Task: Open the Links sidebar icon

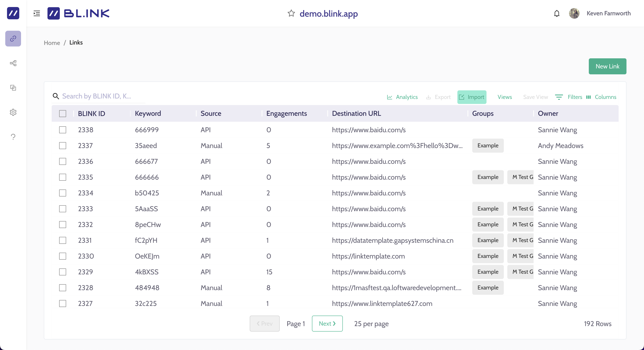Action: click(x=13, y=39)
